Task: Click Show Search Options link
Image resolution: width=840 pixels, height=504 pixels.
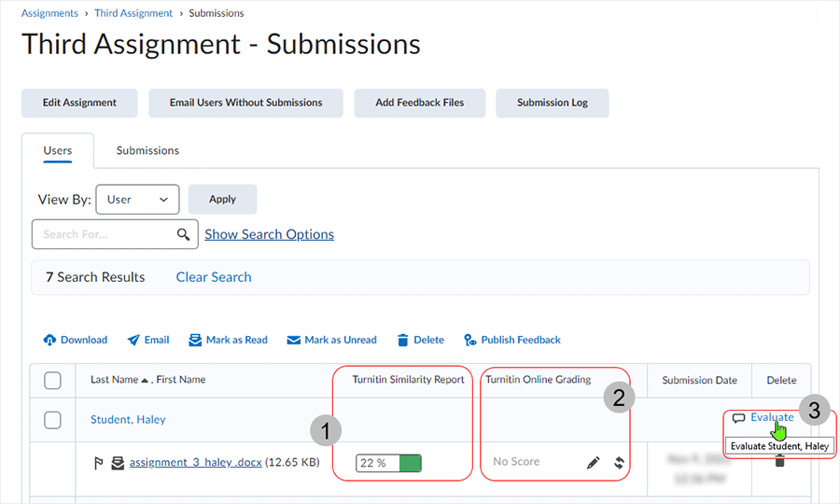Action: 270,234
